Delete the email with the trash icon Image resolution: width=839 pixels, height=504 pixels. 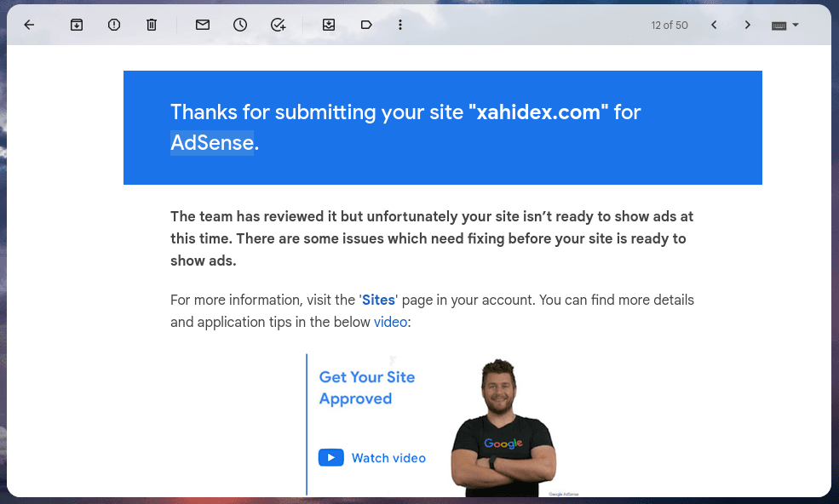151,25
